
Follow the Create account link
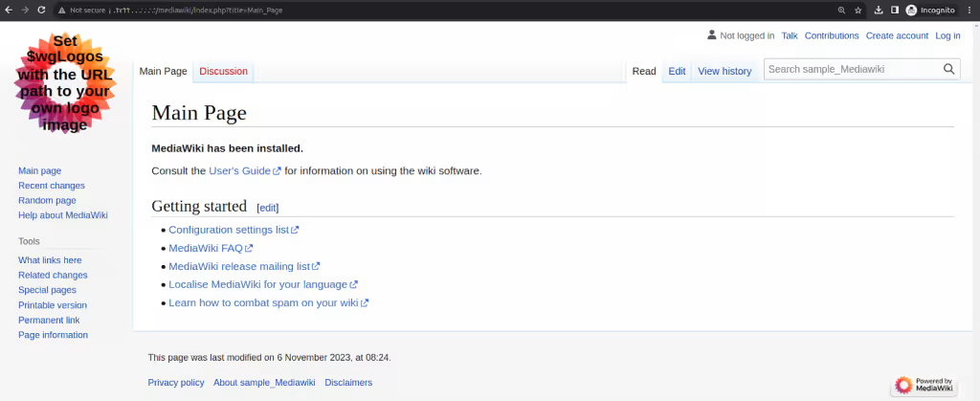pos(897,35)
